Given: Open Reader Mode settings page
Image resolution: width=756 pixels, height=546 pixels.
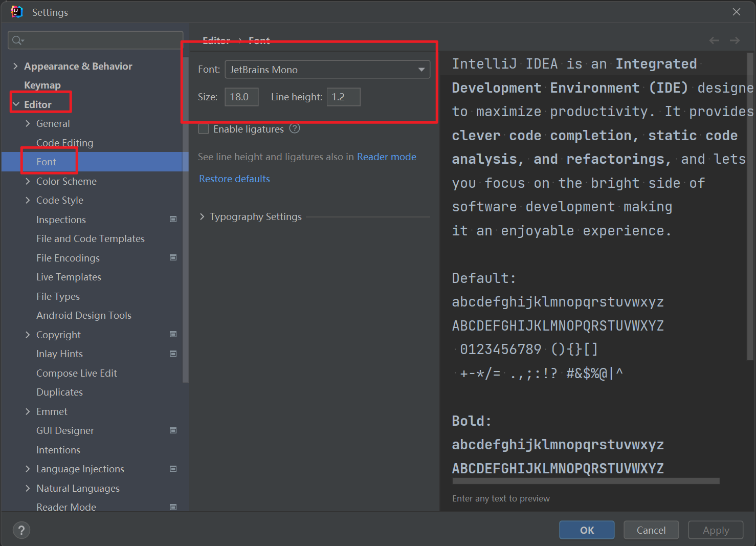Looking at the screenshot, I should coord(66,507).
